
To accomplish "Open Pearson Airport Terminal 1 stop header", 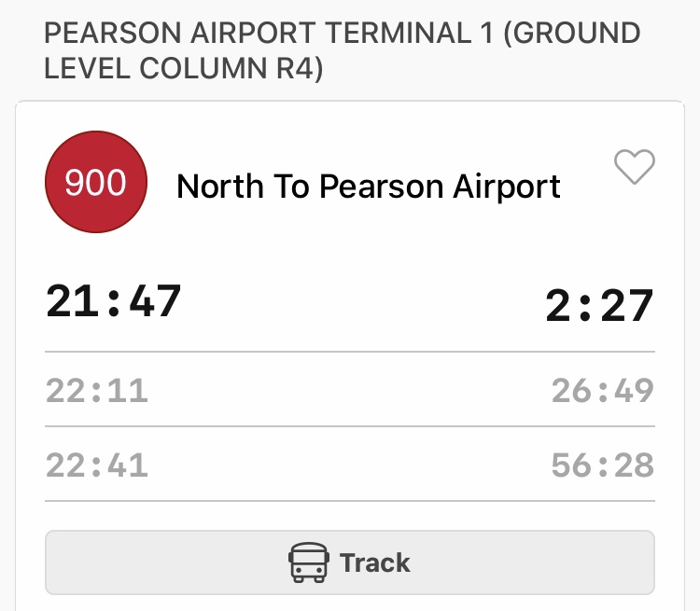I will [x=343, y=50].
